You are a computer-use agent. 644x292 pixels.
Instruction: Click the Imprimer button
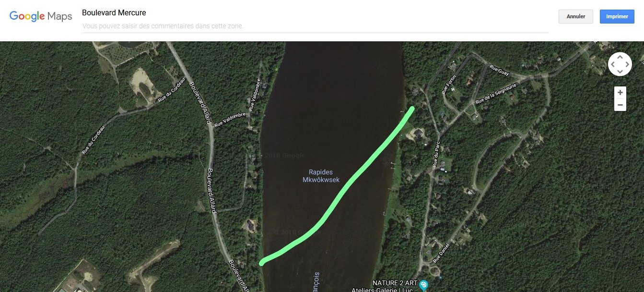tap(617, 16)
